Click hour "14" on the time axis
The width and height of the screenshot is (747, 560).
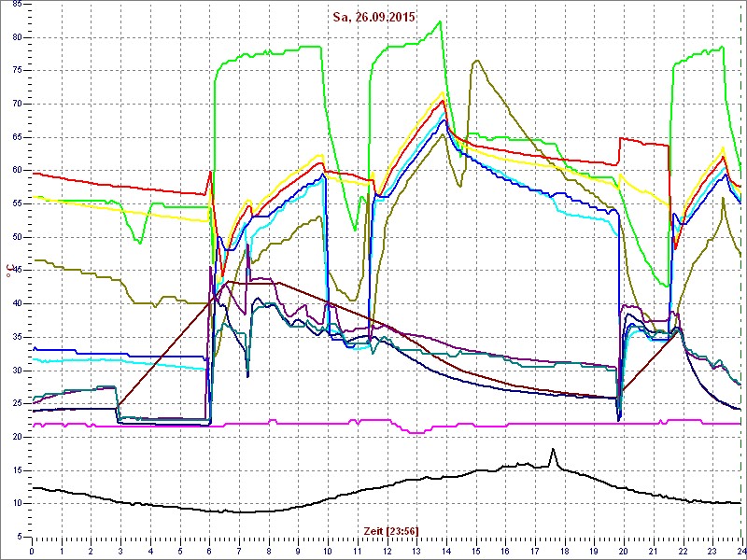tap(445, 551)
